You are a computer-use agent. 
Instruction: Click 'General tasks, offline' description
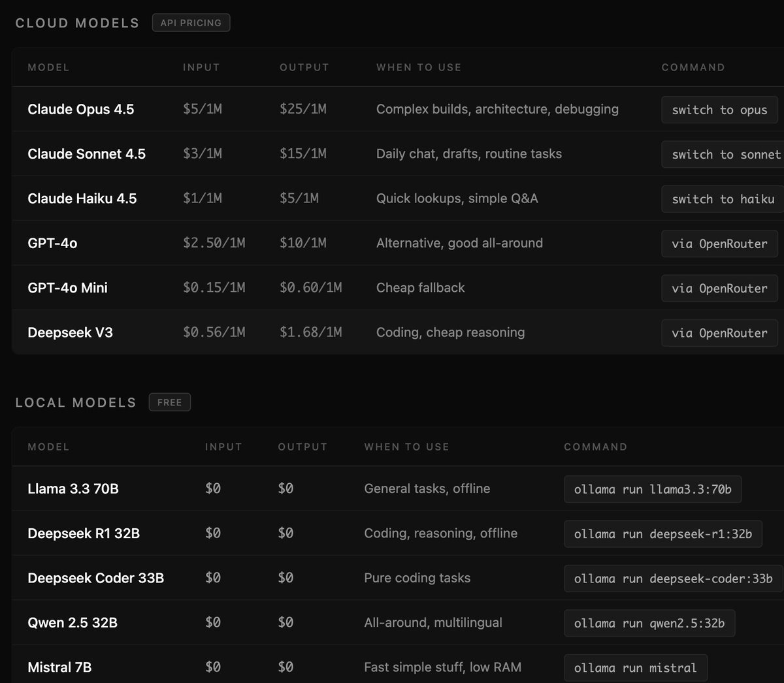pyautogui.click(x=427, y=488)
